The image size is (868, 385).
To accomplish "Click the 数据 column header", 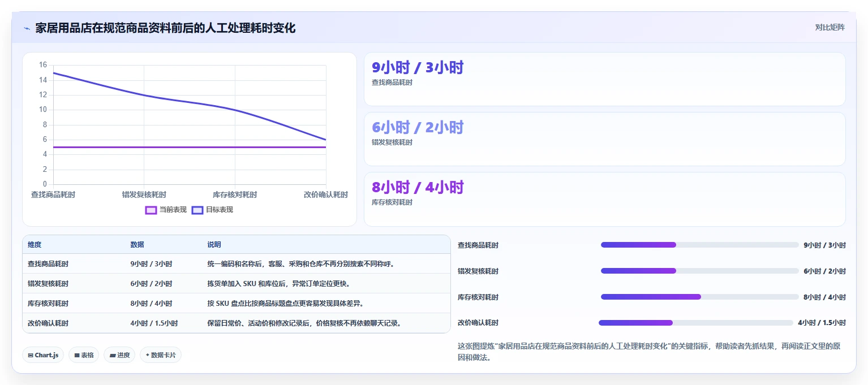I will pyautogui.click(x=137, y=245).
